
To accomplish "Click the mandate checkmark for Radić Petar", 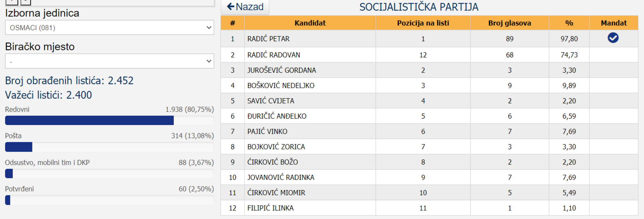I will [613, 38].
